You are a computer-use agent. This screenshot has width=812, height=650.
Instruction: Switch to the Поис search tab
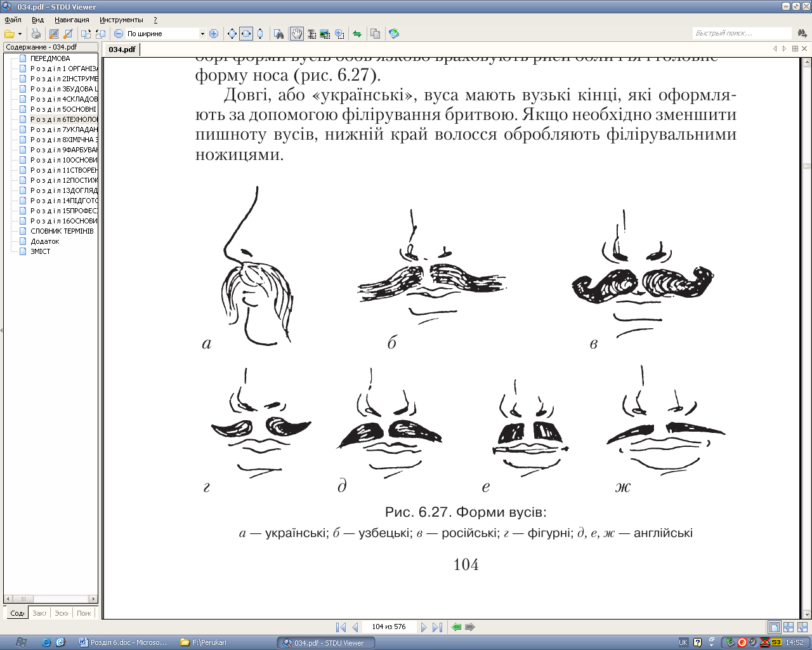[x=84, y=613]
